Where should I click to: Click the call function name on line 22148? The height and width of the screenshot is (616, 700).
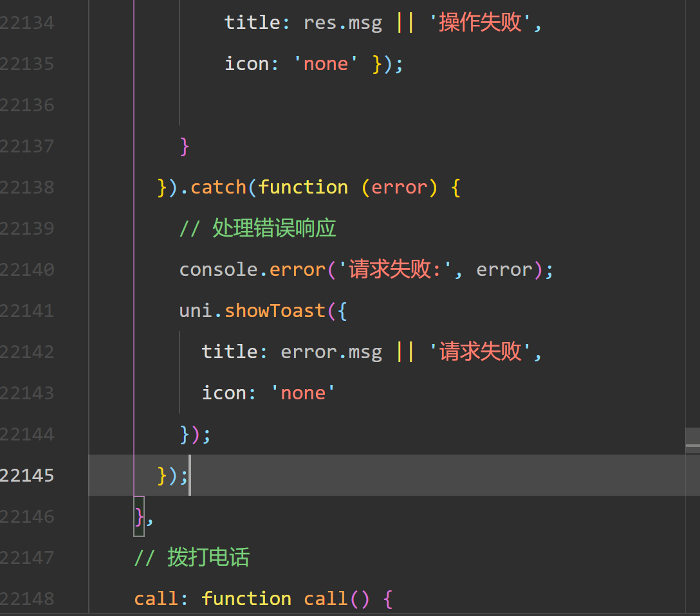click(x=326, y=599)
